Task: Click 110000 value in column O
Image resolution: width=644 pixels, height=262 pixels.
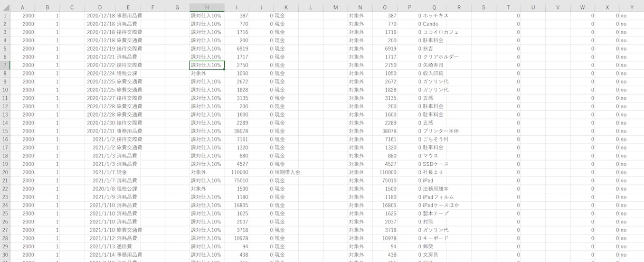Action: pos(385,172)
